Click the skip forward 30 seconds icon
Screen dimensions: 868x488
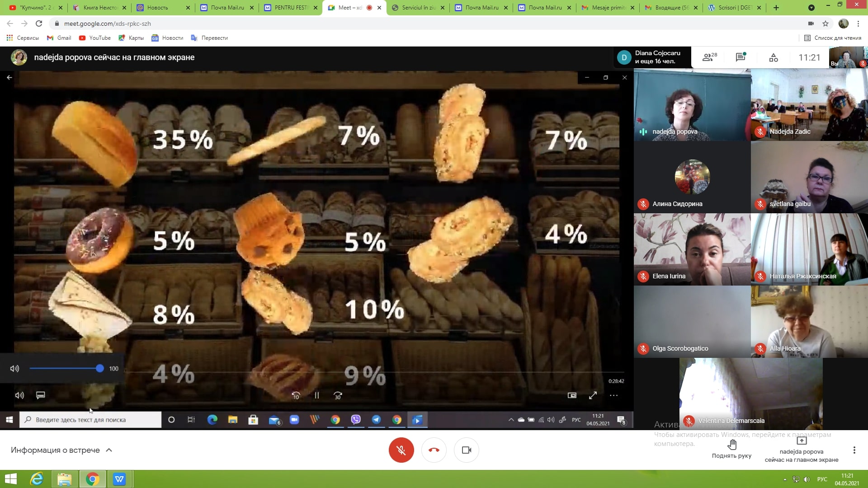[x=338, y=395]
